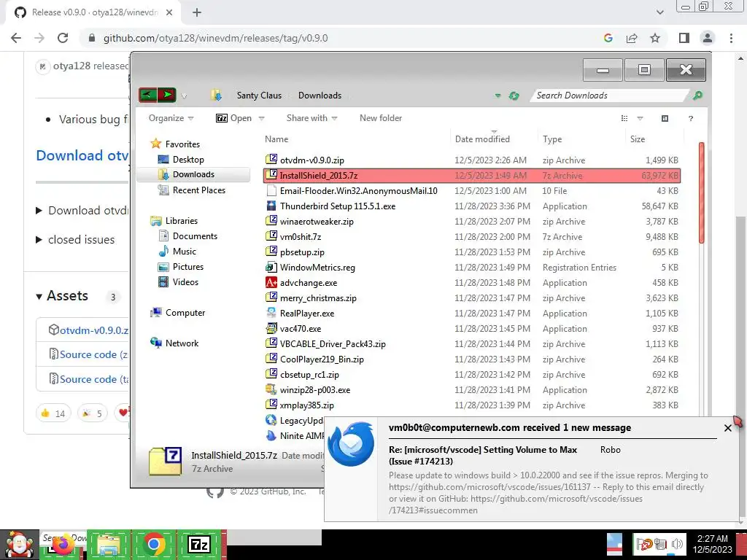Sort files by Date modified column

click(x=482, y=139)
